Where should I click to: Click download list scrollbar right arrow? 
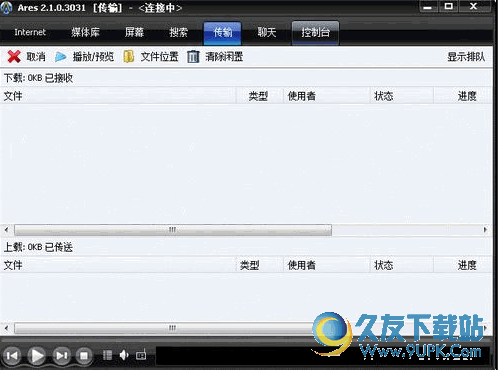click(485, 230)
